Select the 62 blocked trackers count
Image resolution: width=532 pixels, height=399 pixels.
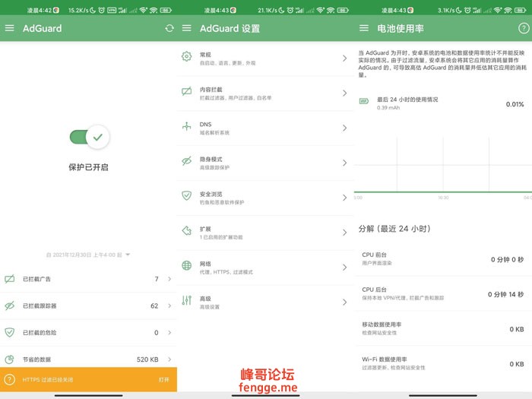(154, 306)
